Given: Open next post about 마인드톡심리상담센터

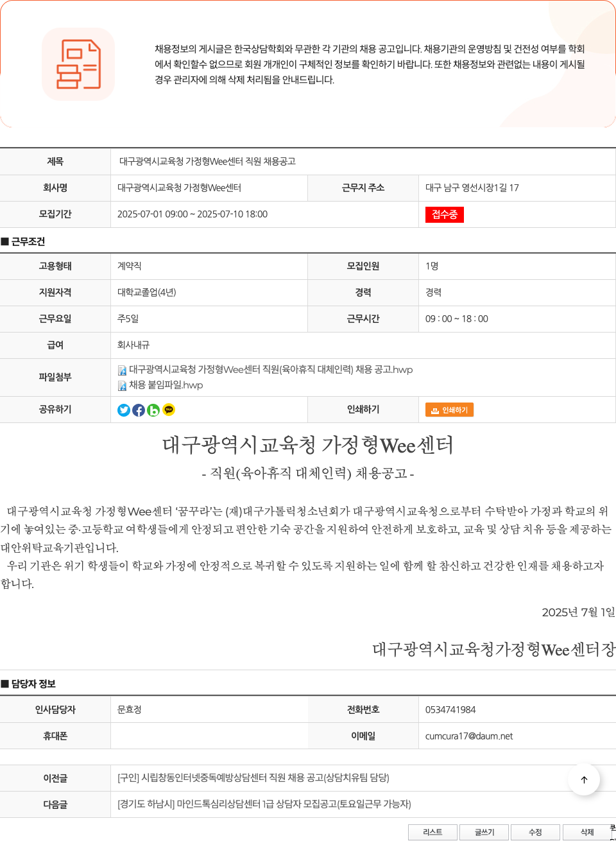Looking at the screenshot, I should 264,804.
